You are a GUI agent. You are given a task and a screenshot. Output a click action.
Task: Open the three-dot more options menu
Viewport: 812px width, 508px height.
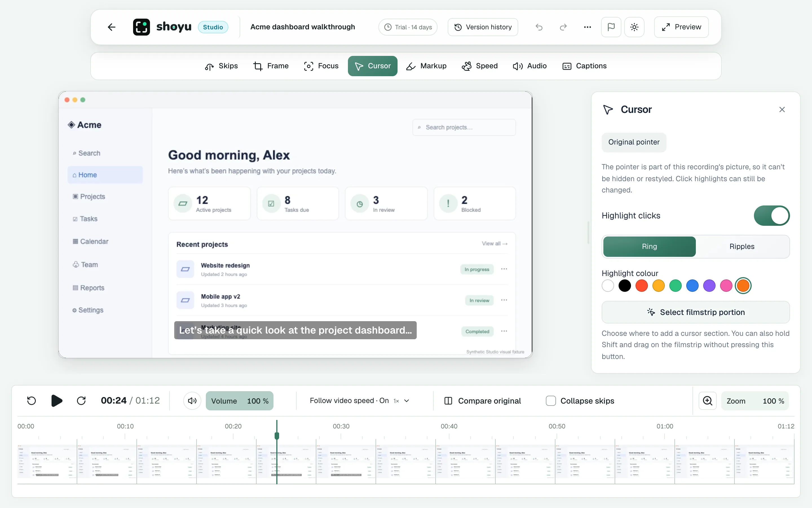[587, 27]
